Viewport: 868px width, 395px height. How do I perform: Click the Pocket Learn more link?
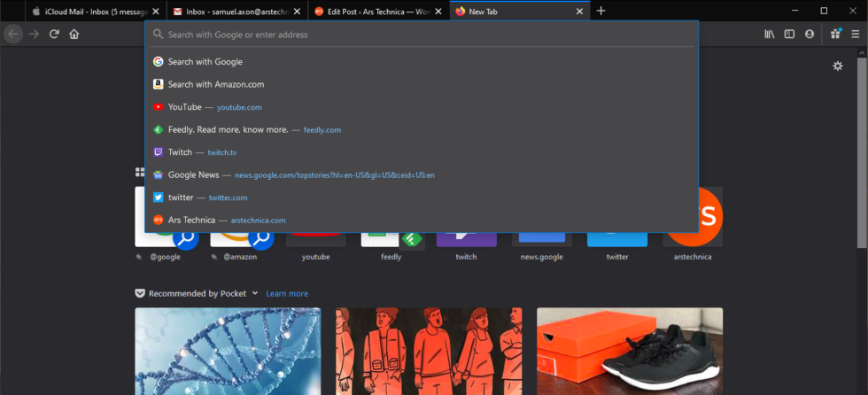(x=287, y=294)
